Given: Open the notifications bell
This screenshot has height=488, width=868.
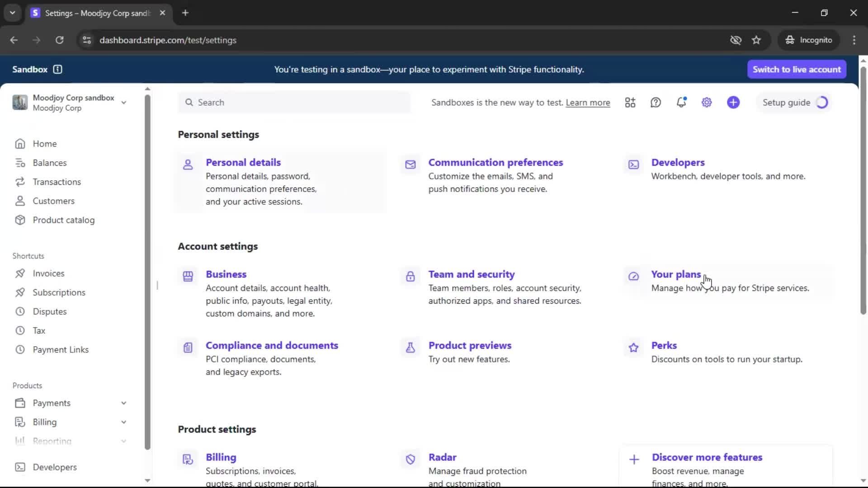Looking at the screenshot, I should click(681, 103).
